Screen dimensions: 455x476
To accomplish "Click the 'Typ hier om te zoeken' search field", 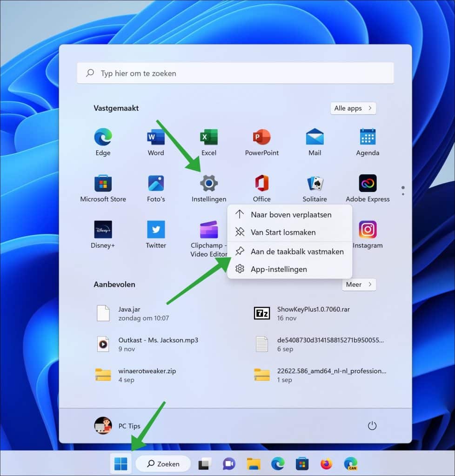I will pyautogui.click(x=235, y=73).
